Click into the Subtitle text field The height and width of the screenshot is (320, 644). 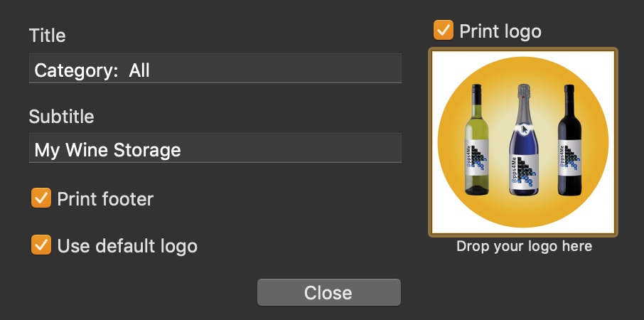click(x=215, y=148)
